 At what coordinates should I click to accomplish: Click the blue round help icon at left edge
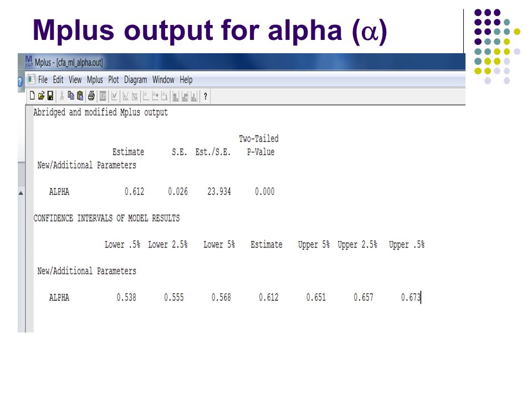click(20, 81)
